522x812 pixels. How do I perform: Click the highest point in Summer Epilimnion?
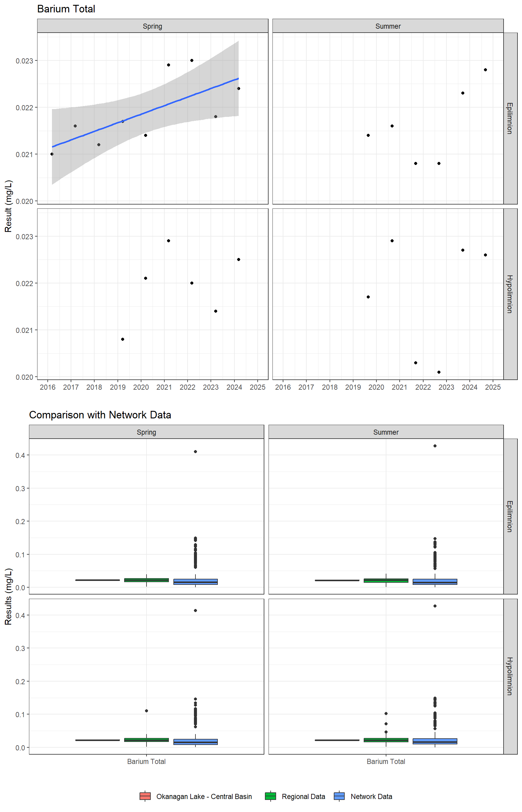pyautogui.click(x=485, y=70)
